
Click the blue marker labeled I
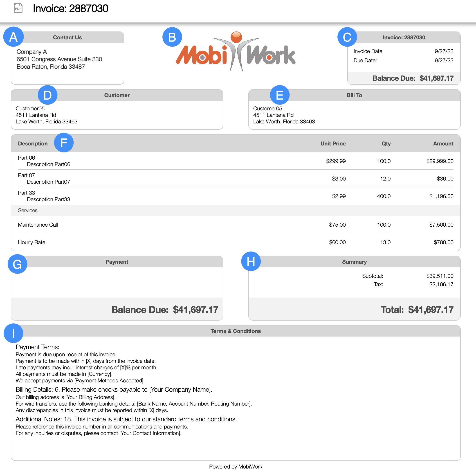pyautogui.click(x=13, y=333)
